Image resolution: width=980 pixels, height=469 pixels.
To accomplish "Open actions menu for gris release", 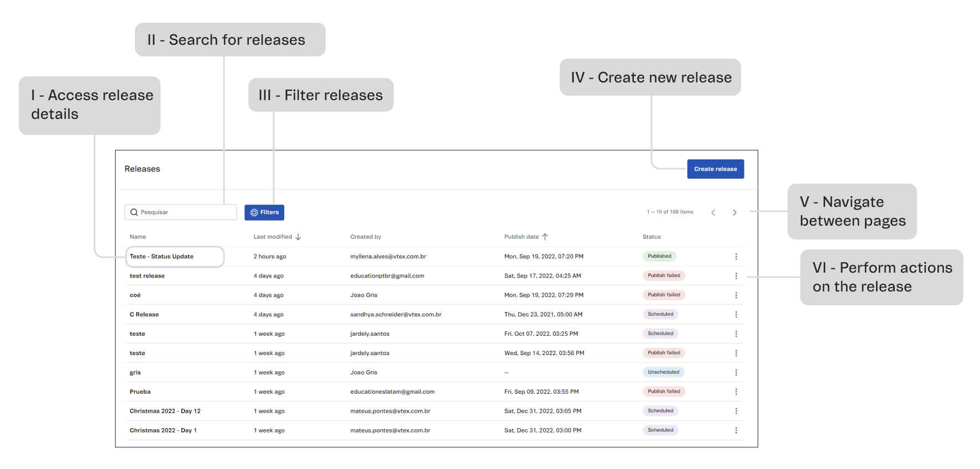I will pos(736,373).
